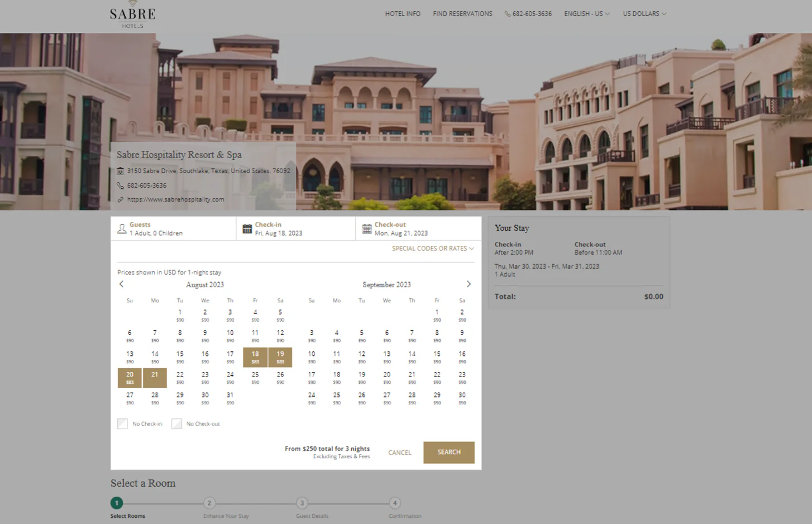Screen dimensions: 812x524
Task: Click the link icon beside hotel website
Action: pos(120,199)
